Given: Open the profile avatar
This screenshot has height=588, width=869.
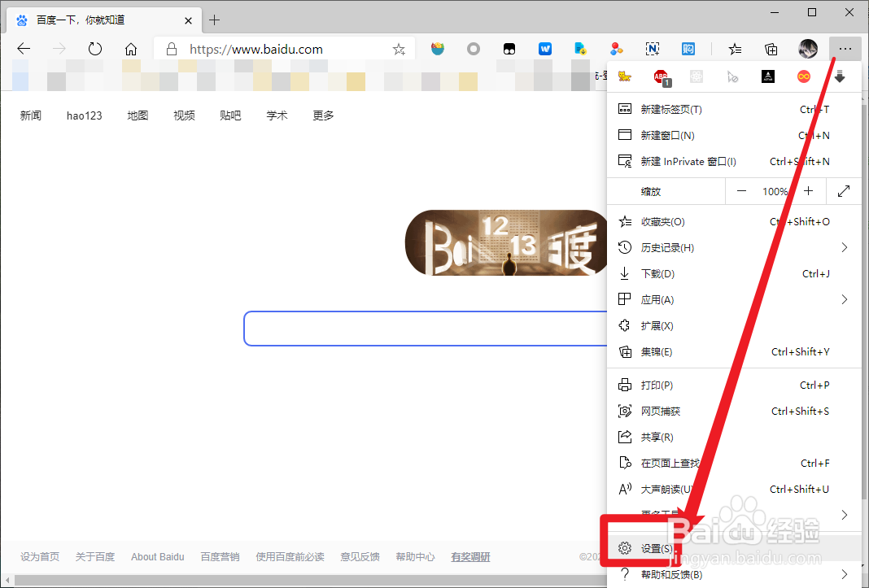Looking at the screenshot, I should 807,50.
